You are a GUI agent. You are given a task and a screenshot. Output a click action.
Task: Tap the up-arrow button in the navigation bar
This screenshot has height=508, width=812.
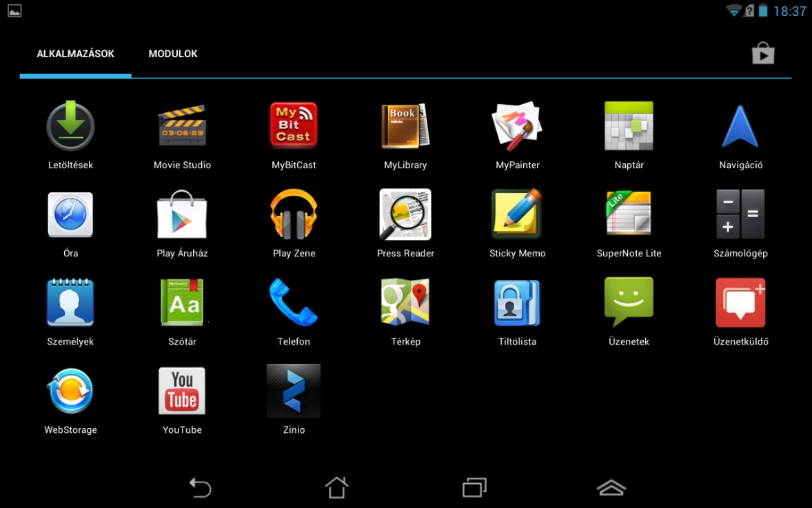(611, 488)
